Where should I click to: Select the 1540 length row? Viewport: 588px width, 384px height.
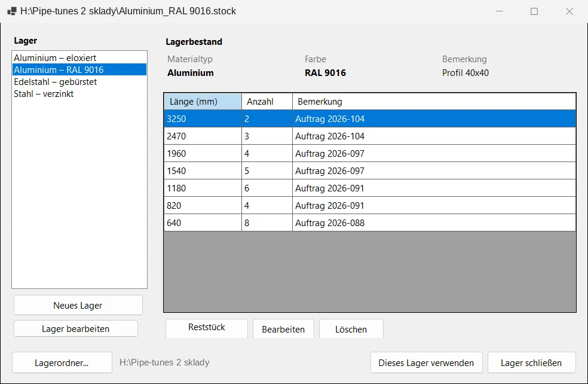tap(370, 171)
